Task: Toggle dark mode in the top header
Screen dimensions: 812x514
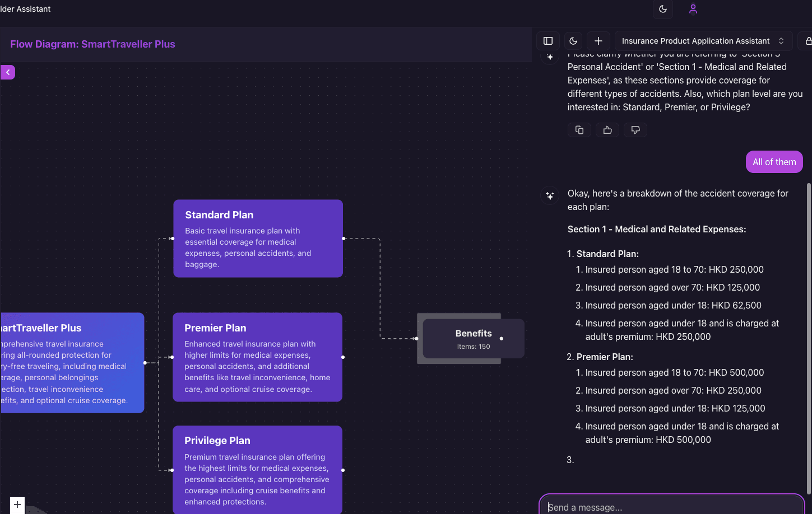Action: pyautogui.click(x=663, y=9)
